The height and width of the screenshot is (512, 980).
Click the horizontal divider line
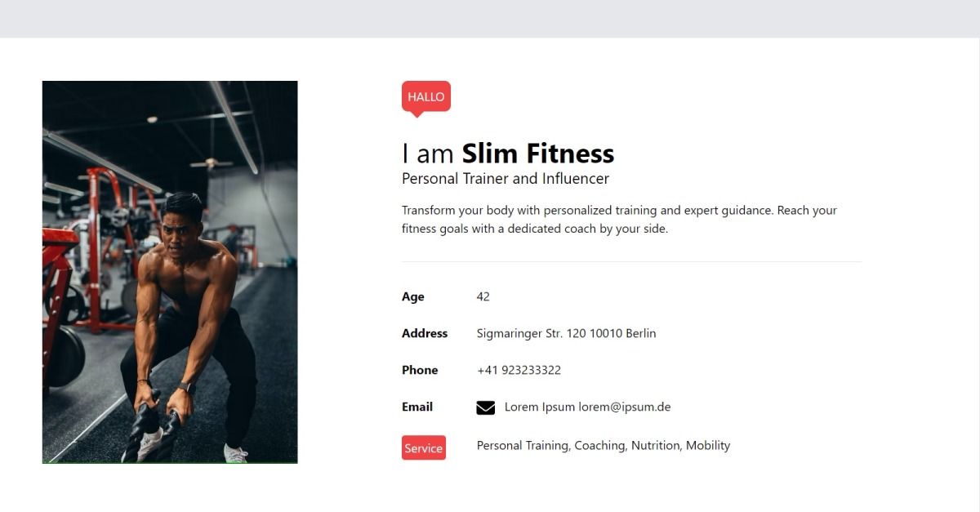(x=632, y=262)
